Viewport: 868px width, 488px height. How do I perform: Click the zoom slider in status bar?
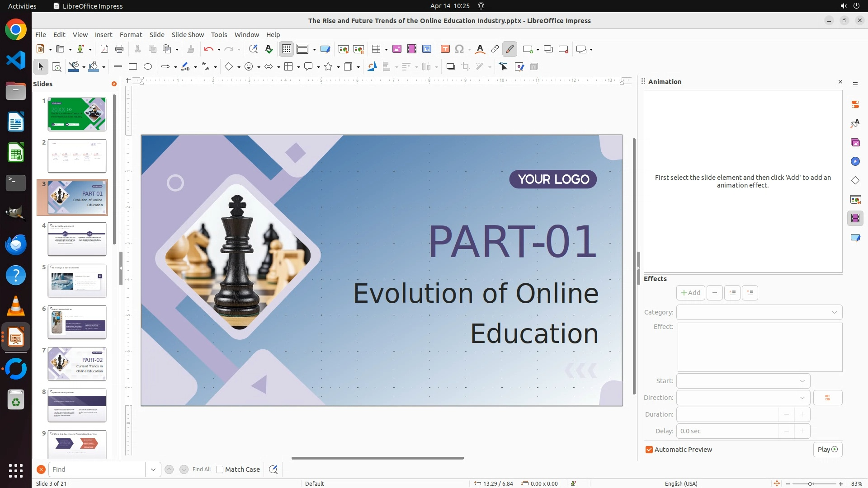pos(810,483)
